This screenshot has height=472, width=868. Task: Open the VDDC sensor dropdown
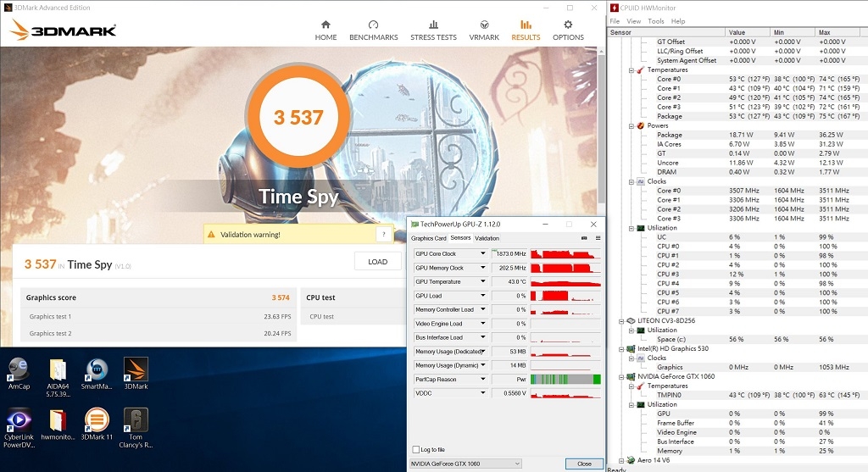482,393
